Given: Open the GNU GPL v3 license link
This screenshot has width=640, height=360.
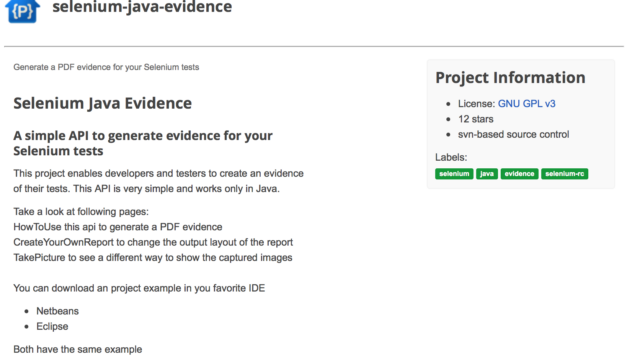Looking at the screenshot, I should tap(527, 104).
